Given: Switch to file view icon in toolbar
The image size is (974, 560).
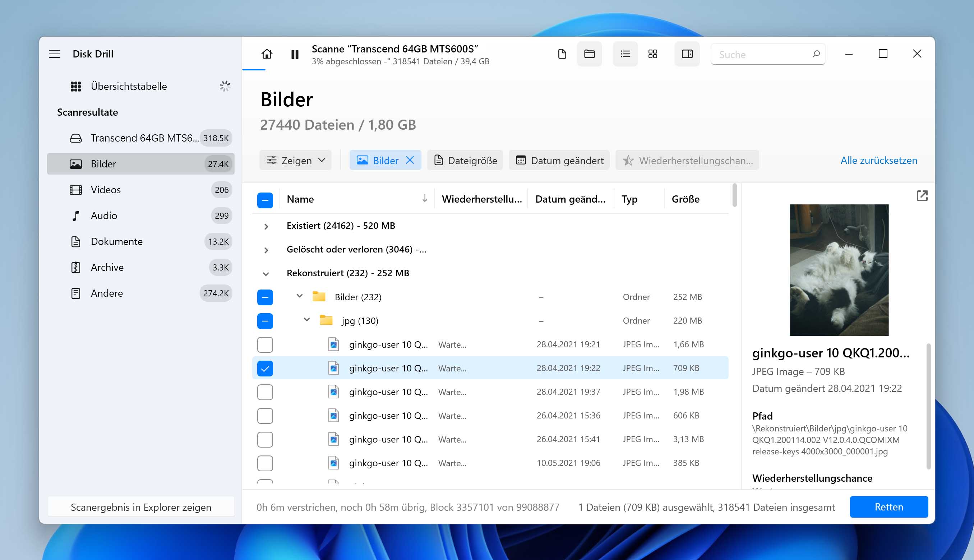Looking at the screenshot, I should pos(562,54).
